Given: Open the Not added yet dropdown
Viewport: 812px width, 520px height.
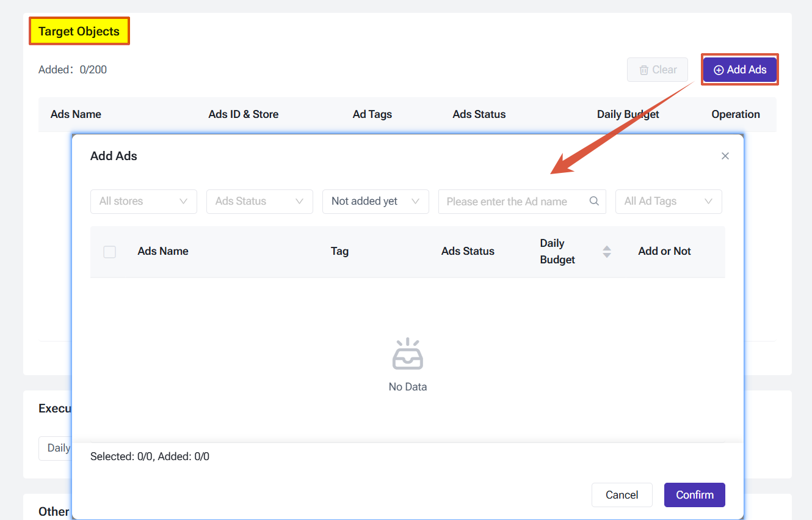Looking at the screenshot, I should tap(375, 201).
